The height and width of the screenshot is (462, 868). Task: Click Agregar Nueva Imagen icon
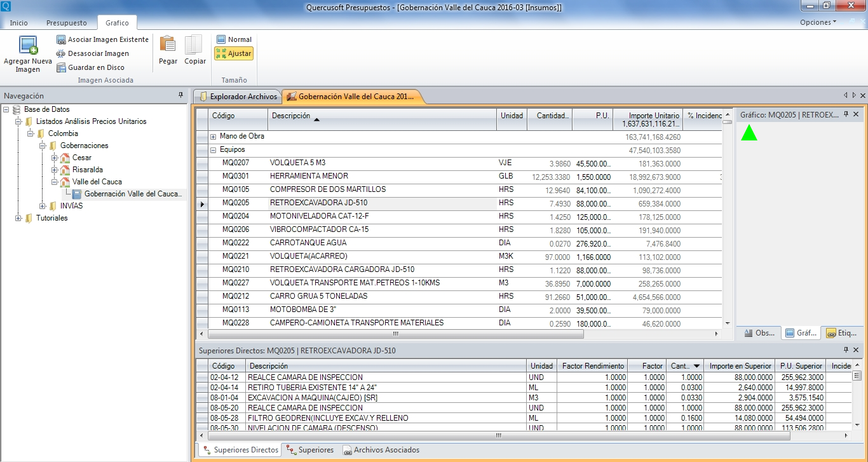pyautogui.click(x=28, y=45)
